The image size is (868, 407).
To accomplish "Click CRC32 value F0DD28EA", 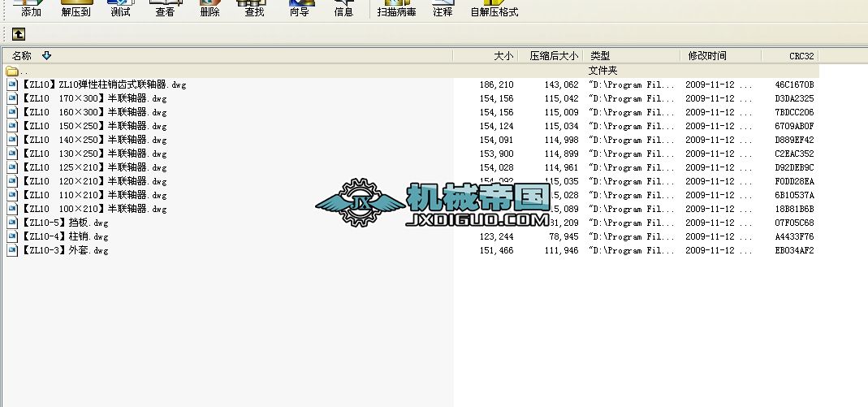I will [794, 181].
